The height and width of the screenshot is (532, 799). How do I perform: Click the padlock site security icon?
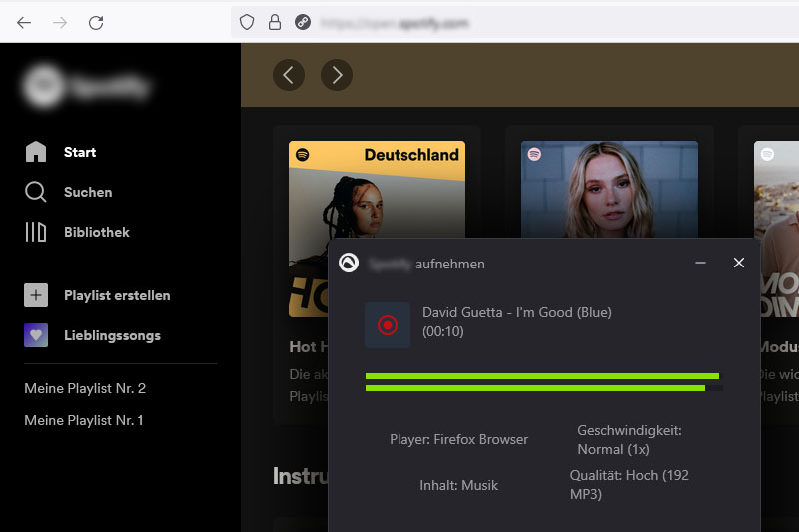point(275,22)
